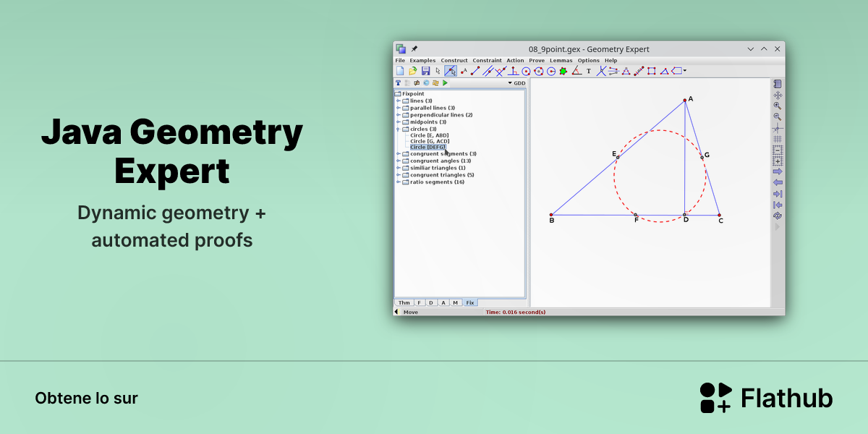Open the Options menu

(x=588, y=60)
